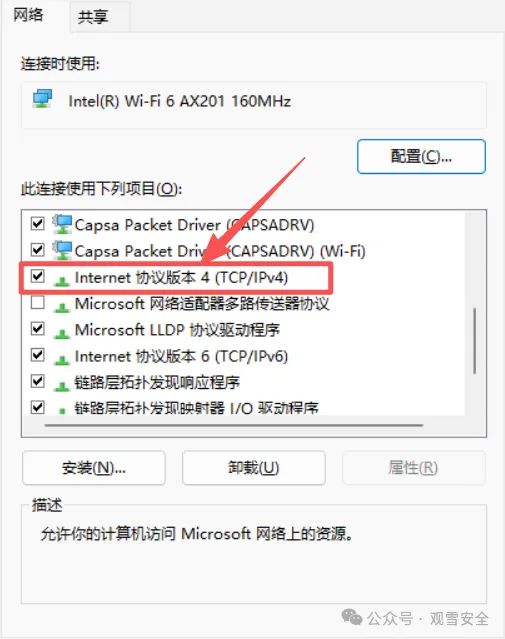
Task: Click the Capsa Packet Driver (Wi-Fi) icon
Action: (x=62, y=251)
